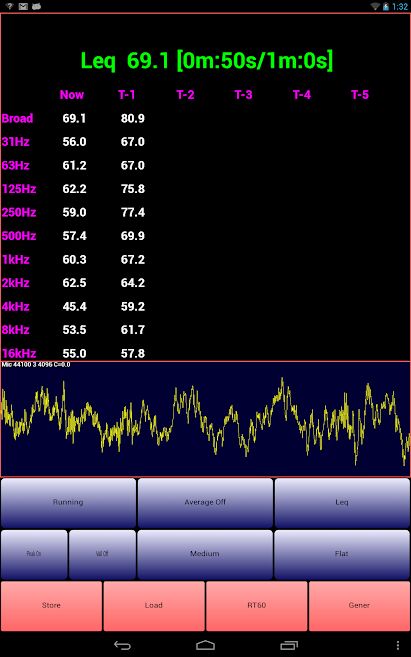This screenshot has height=657, width=411.
Task: Tap the Wi-Fi status icon
Action: pos(375,6)
